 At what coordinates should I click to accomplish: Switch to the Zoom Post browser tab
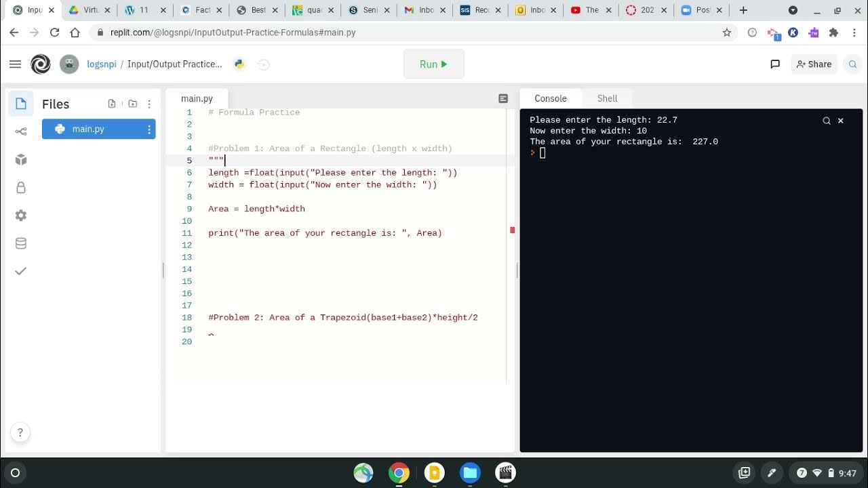(703, 10)
